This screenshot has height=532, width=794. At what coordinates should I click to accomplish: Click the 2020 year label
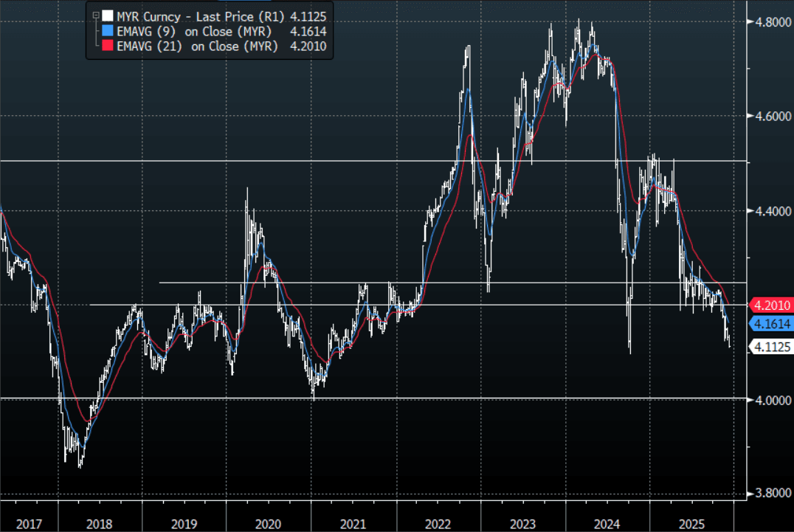point(268,524)
